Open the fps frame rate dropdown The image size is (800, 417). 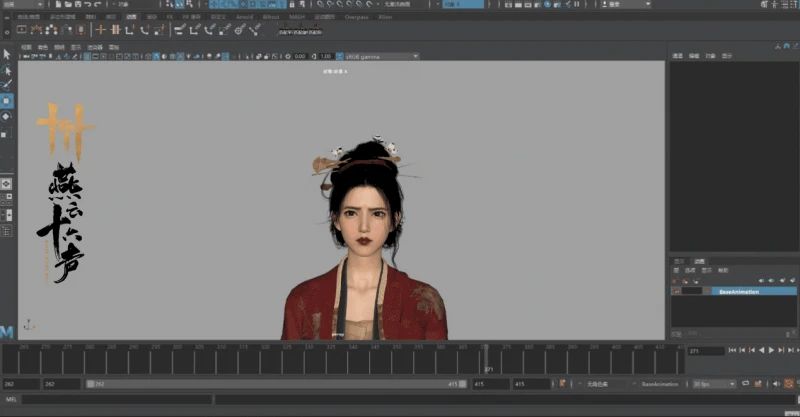click(714, 384)
